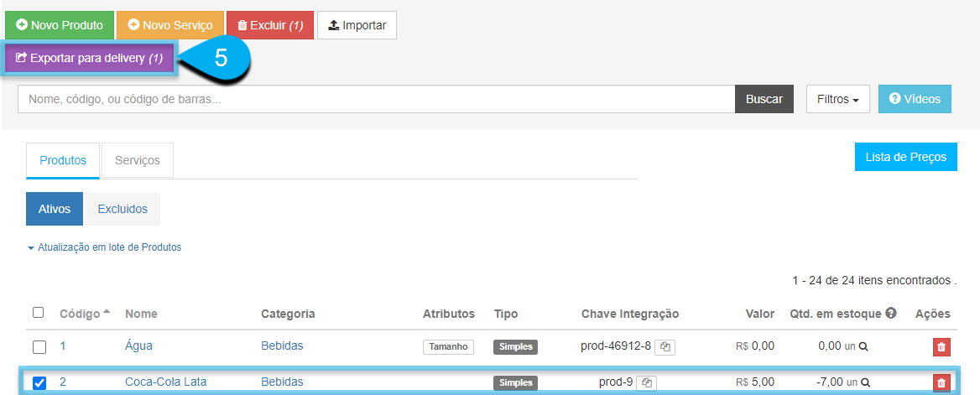The height and width of the screenshot is (395, 980).
Task: Click the Novo Produto button
Action: tap(60, 26)
